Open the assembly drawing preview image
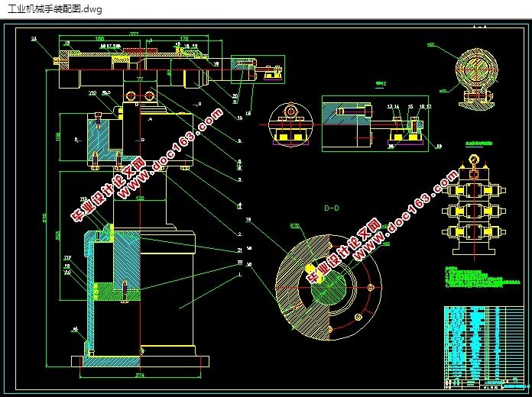The width and height of the screenshot is (532, 397). (266, 208)
